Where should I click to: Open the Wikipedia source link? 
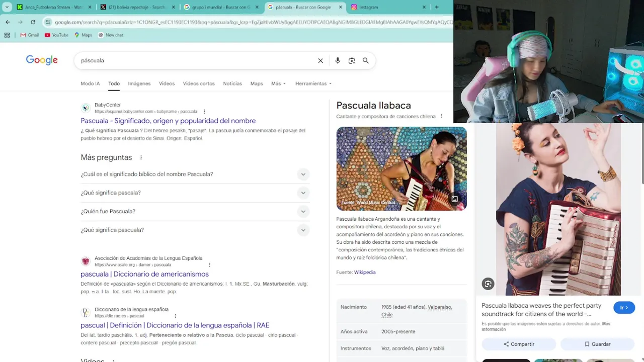click(365, 273)
